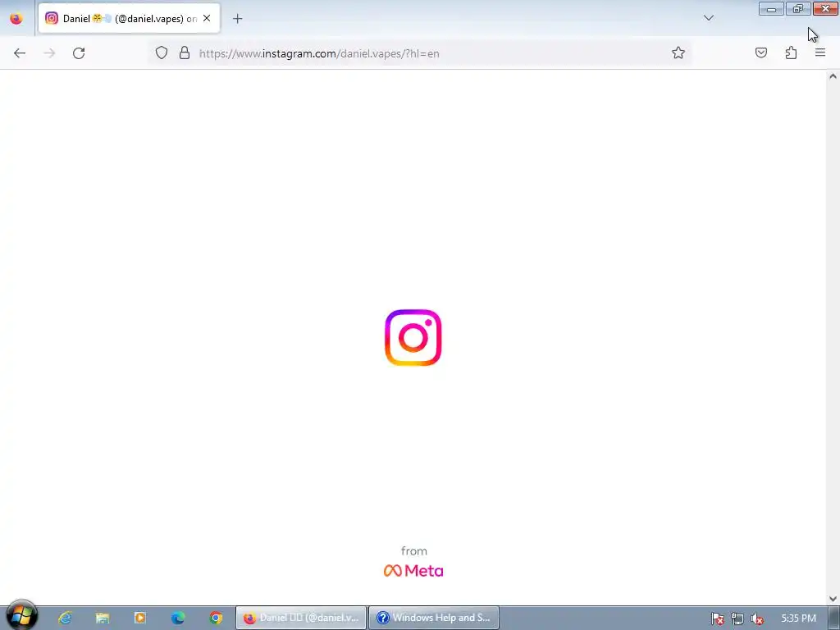This screenshot has width=840, height=630.
Task: Reload the Instagram page
Action: (x=79, y=53)
